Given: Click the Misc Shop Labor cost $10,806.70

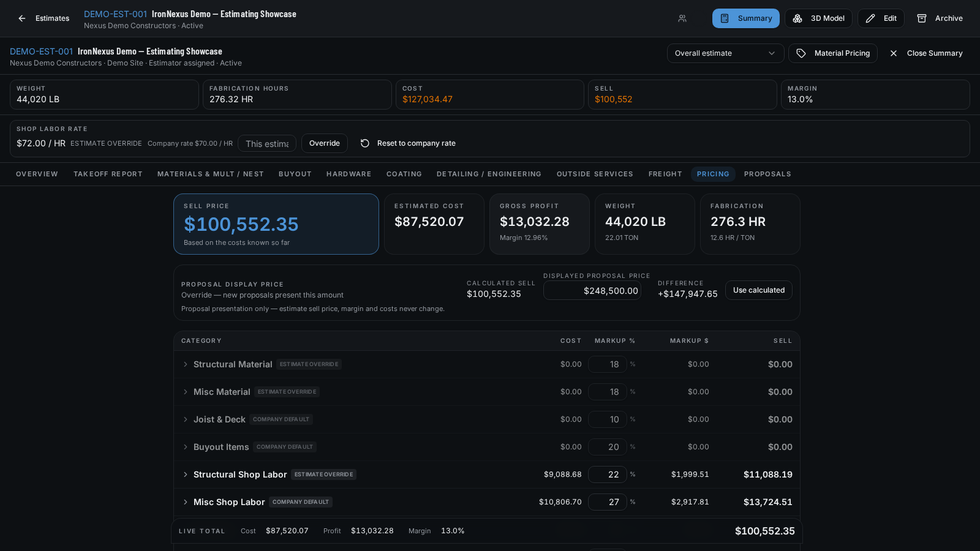Looking at the screenshot, I should [560, 502].
